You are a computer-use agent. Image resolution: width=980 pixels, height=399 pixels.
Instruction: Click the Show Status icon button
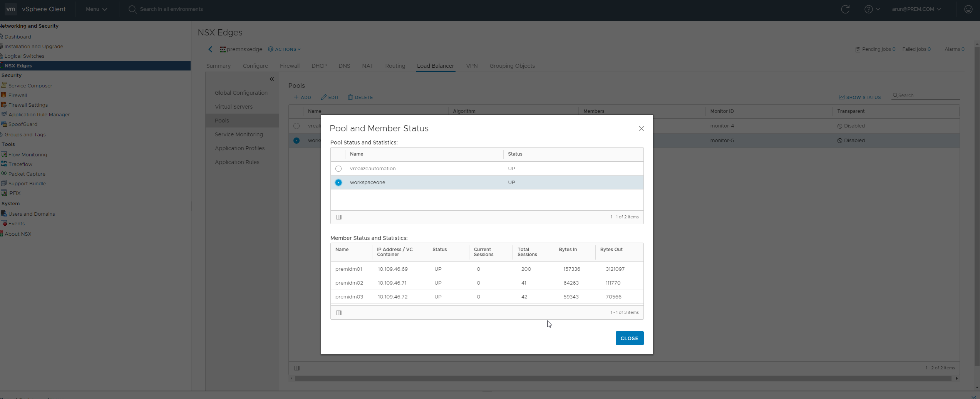click(x=859, y=97)
